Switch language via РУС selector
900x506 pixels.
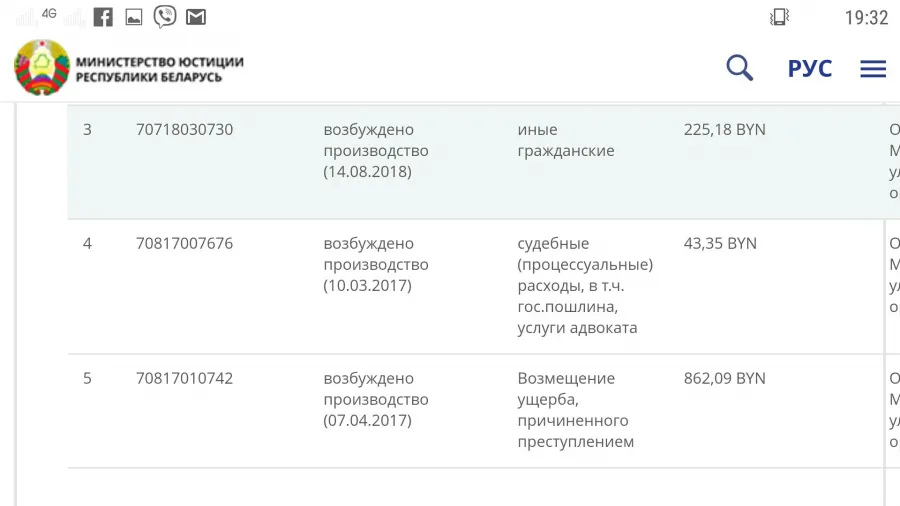(809, 69)
